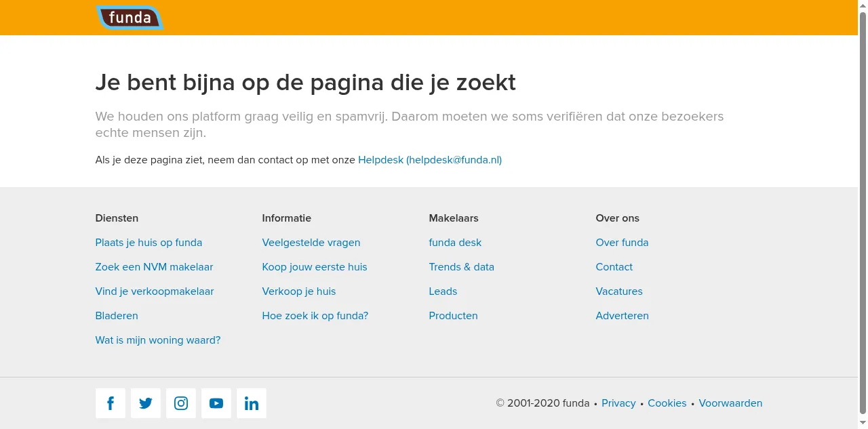Contact the Helpdesk via email link

coord(429,160)
